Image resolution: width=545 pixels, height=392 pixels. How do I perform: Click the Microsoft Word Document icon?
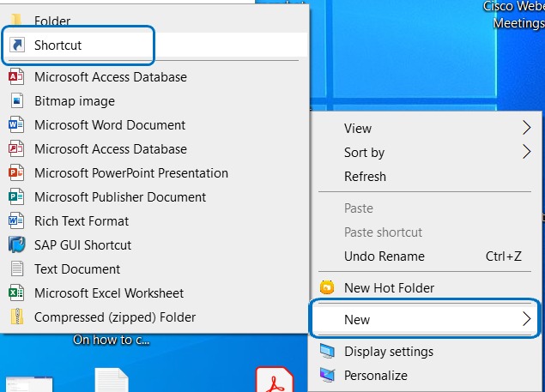[16, 125]
